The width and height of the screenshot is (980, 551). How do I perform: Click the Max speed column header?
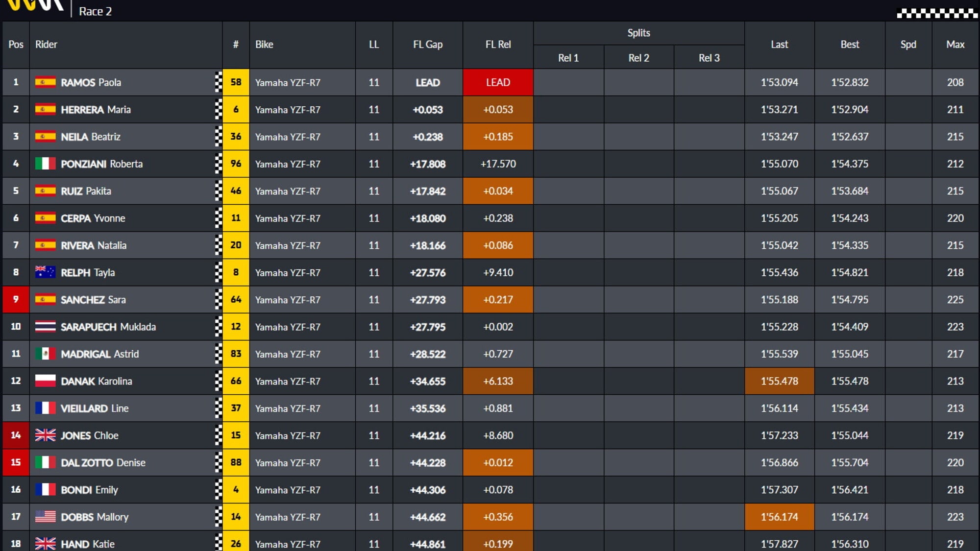[955, 45]
